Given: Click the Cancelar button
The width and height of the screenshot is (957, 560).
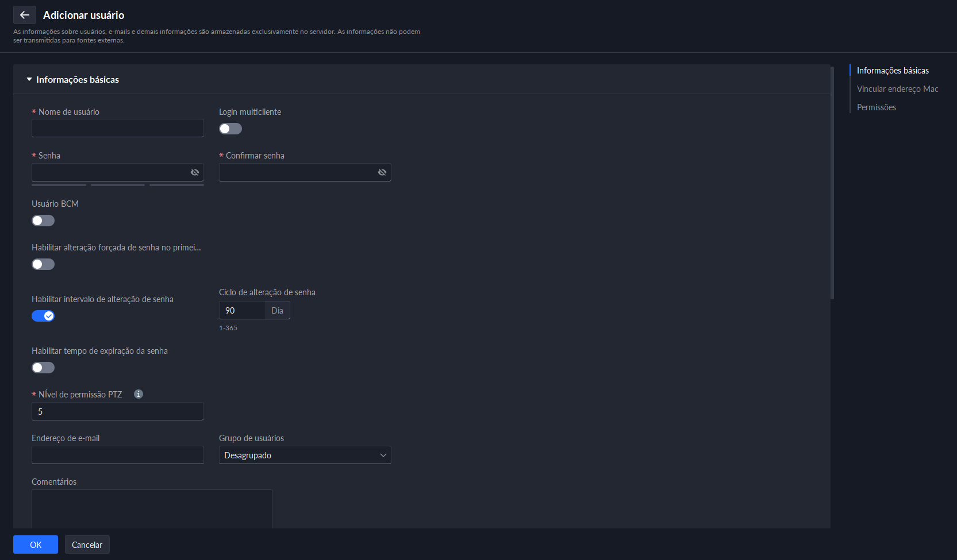Looking at the screenshot, I should 87,544.
